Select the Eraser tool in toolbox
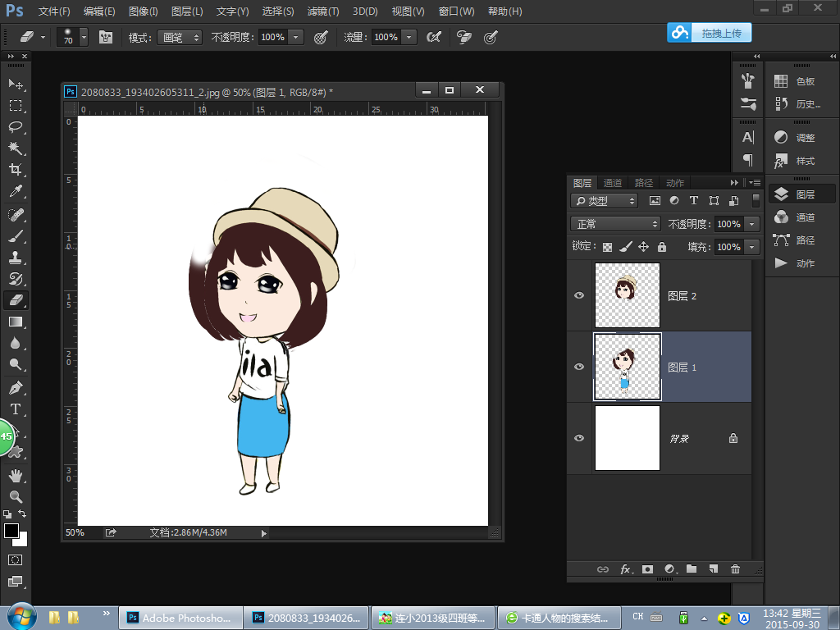This screenshot has width=840, height=630. pyautogui.click(x=16, y=300)
